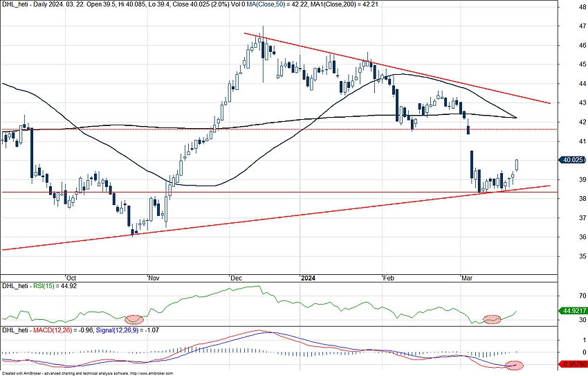The width and height of the screenshot is (588, 376).
Task: Click the red oval marker on the MACD pane
Action: [x=515, y=365]
